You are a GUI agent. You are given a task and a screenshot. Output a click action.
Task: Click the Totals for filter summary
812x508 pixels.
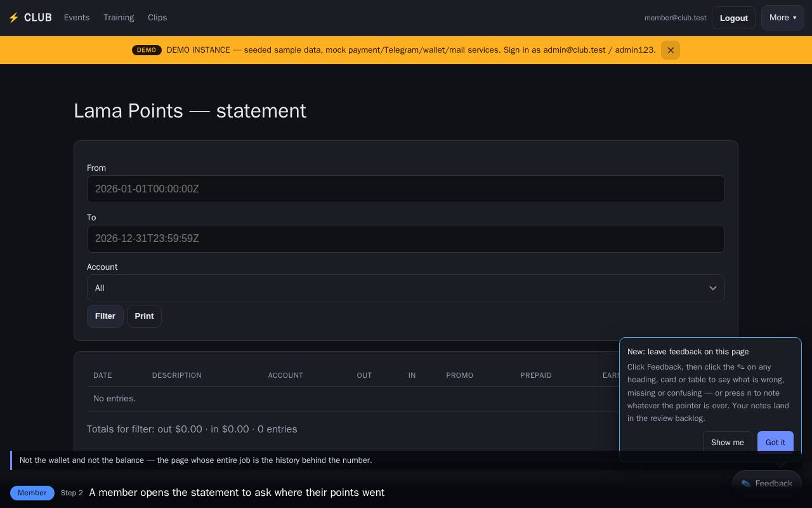tap(192, 429)
